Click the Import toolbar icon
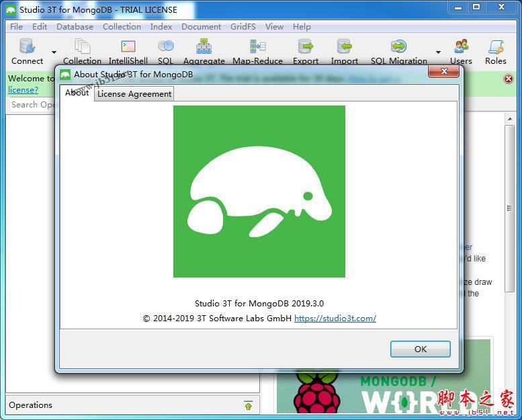 [x=344, y=51]
